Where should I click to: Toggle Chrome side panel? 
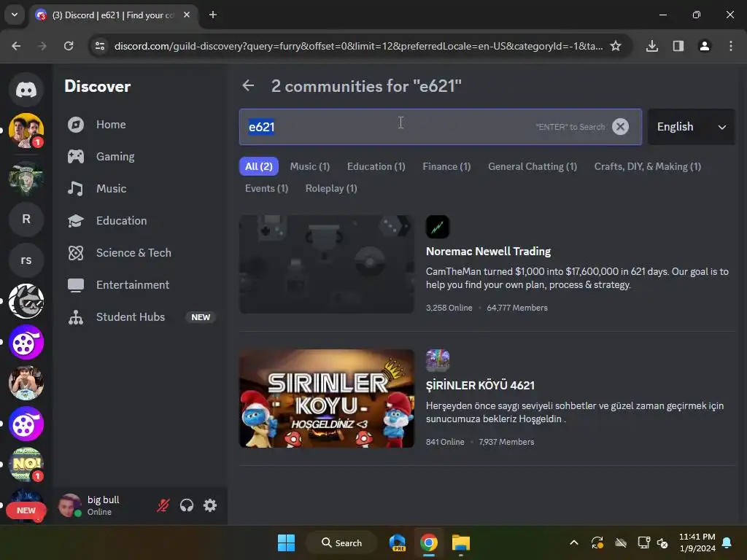point(678,46)
